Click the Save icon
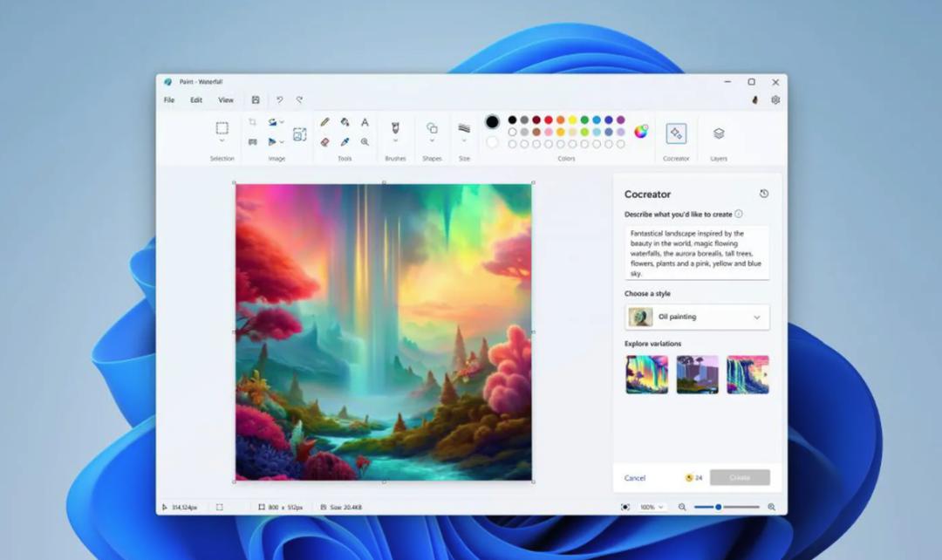Viewport: 942px width, 560px height. click(x=256, y=99)
